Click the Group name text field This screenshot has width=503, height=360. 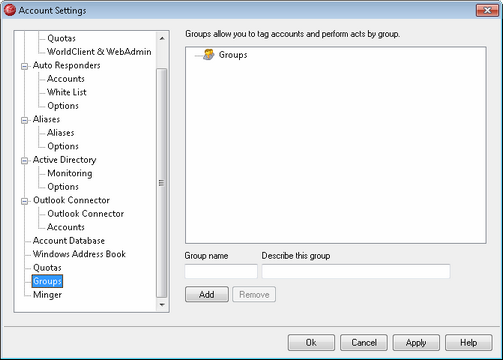pos(221,271)
